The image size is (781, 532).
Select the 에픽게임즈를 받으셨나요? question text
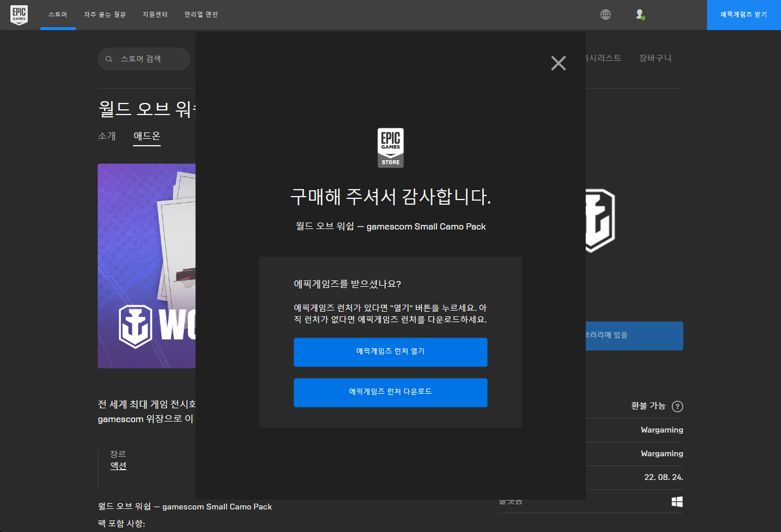point(347,284)
